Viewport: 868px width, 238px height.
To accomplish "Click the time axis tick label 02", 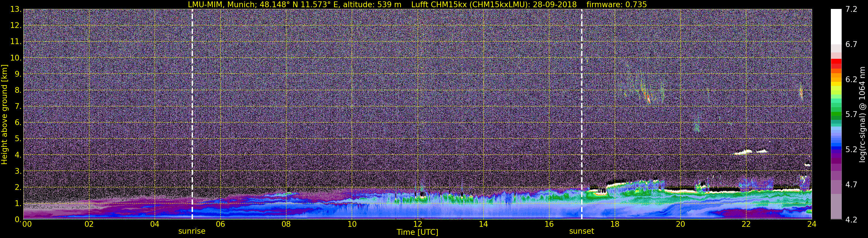I will [89, 224].
